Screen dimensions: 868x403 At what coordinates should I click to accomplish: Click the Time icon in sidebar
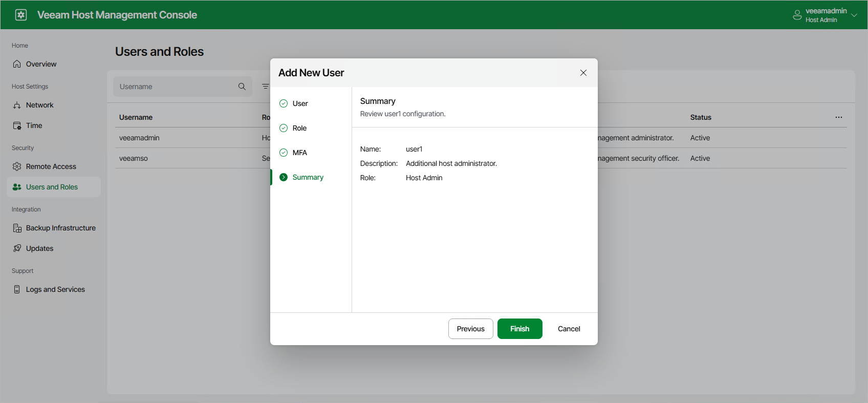click(17, 125)
